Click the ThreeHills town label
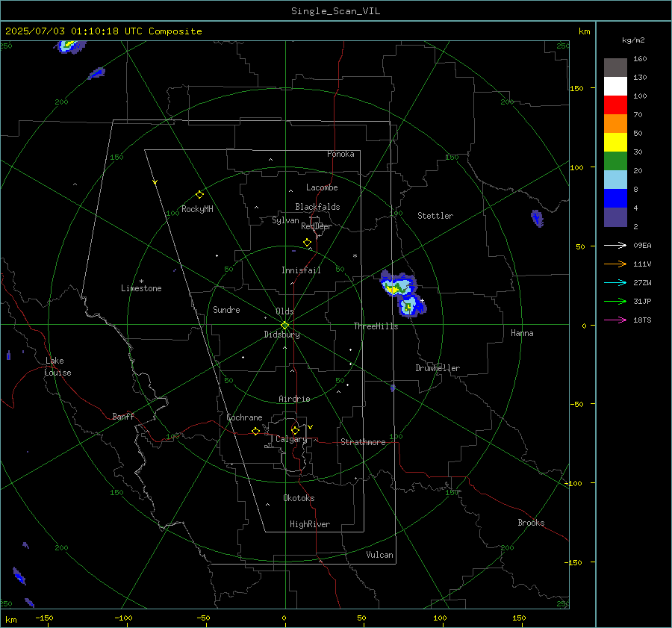The width and height of the screenshot is (672, 628). click(376, 326)
